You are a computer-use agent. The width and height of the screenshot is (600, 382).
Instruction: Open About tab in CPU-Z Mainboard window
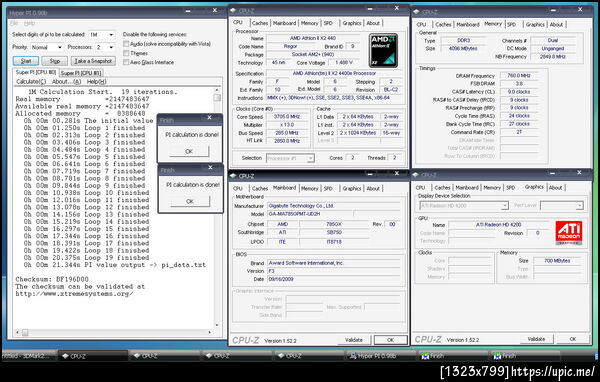pos(373,189)
